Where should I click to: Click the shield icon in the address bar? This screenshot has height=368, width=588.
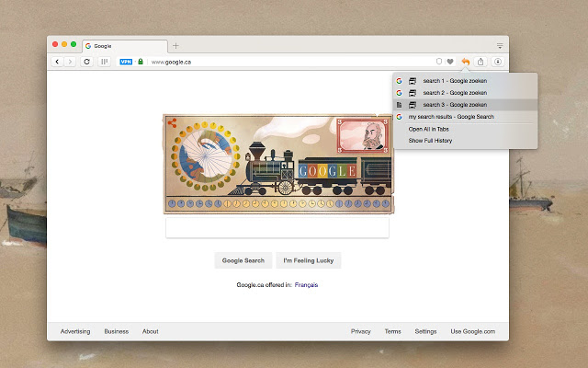point(439,62)
